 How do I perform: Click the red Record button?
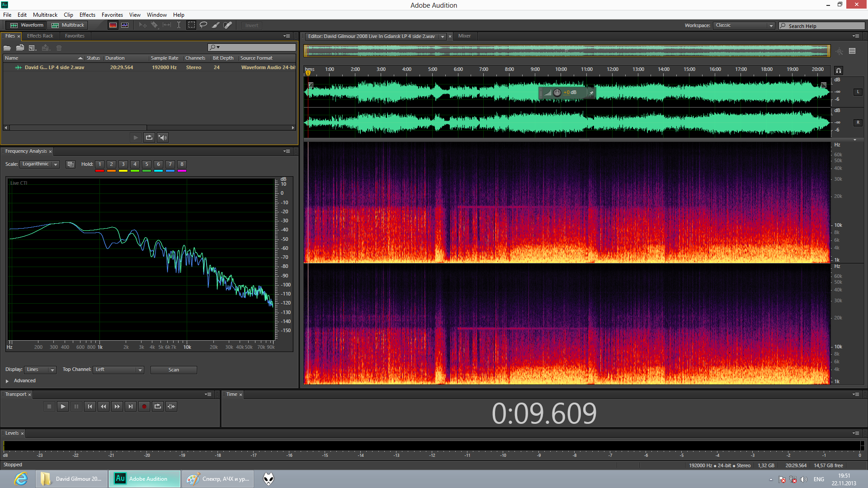144,407
